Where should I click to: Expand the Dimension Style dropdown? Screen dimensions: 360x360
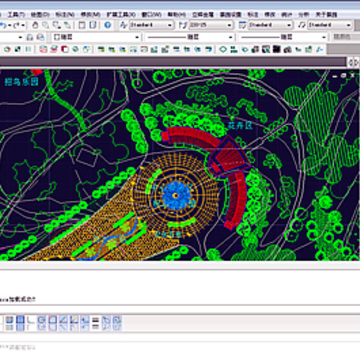(230, 25)
